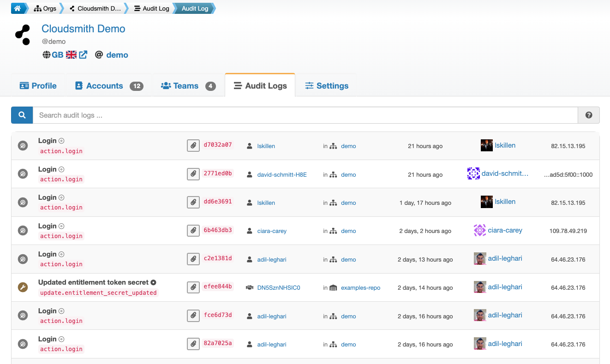Open target user ciara-carey link

(272, 231)
